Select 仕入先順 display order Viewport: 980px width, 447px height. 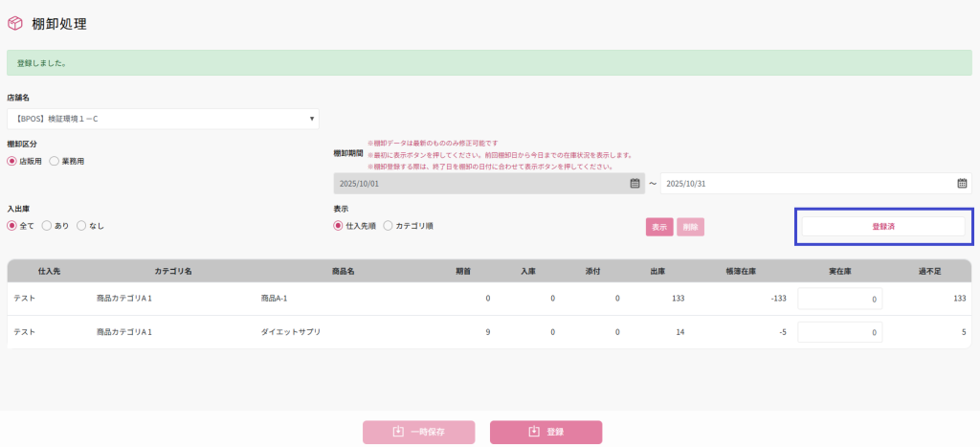339,226
